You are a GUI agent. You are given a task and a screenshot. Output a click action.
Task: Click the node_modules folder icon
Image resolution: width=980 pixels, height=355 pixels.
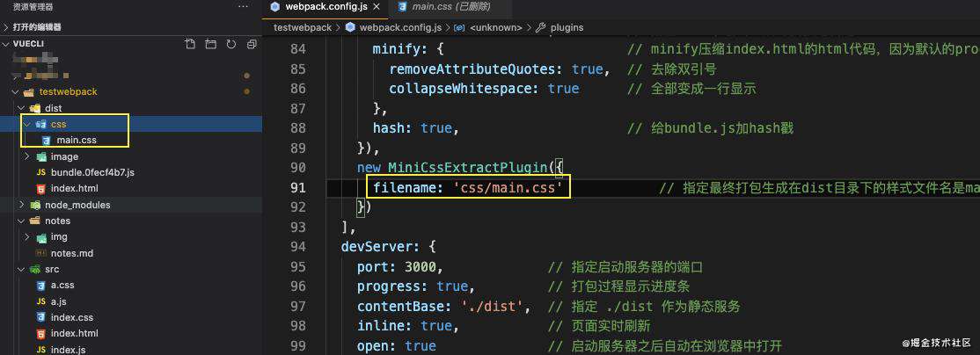(34, 205)
